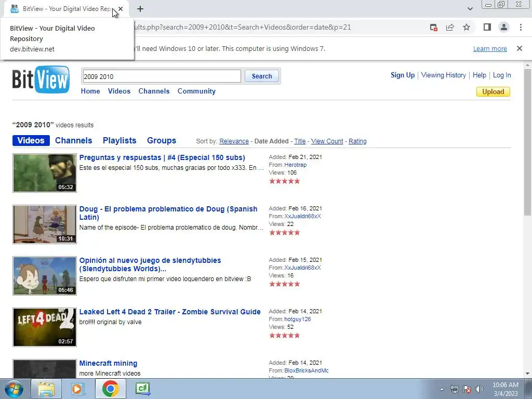The height and width of the screenshot is (399, 532).
Task: Switch to the Playlists results tab
Action: pyautogui.click(x=119, y=140)
